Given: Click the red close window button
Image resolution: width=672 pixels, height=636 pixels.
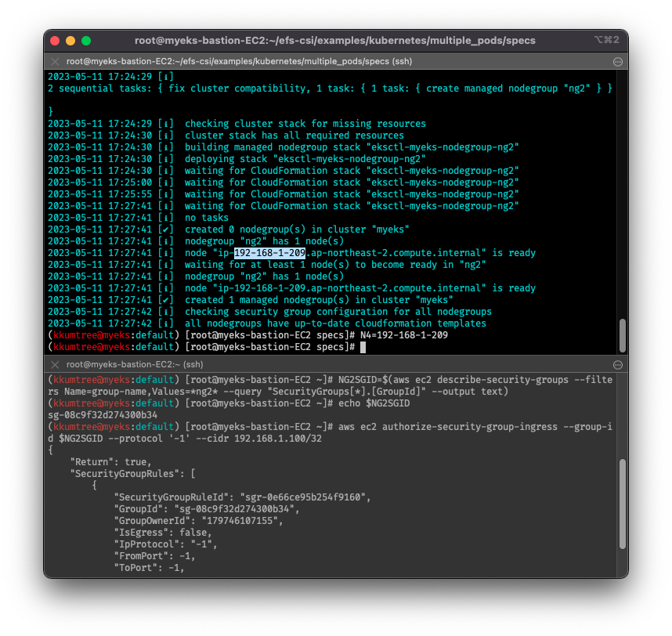Looking at the screenshot, I should [x=55, y=41].
